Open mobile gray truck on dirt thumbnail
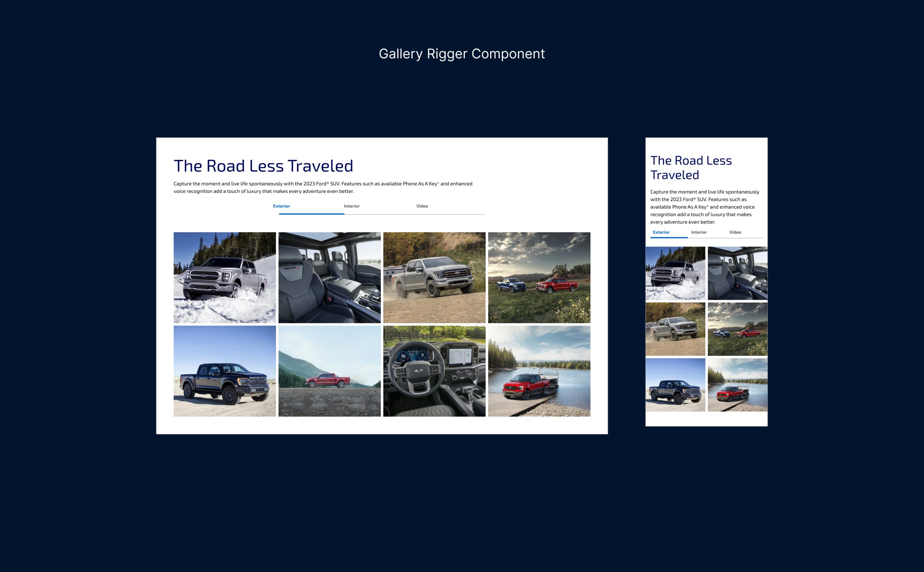The width and height of the screenshot is (924, 572). [675, 329]
